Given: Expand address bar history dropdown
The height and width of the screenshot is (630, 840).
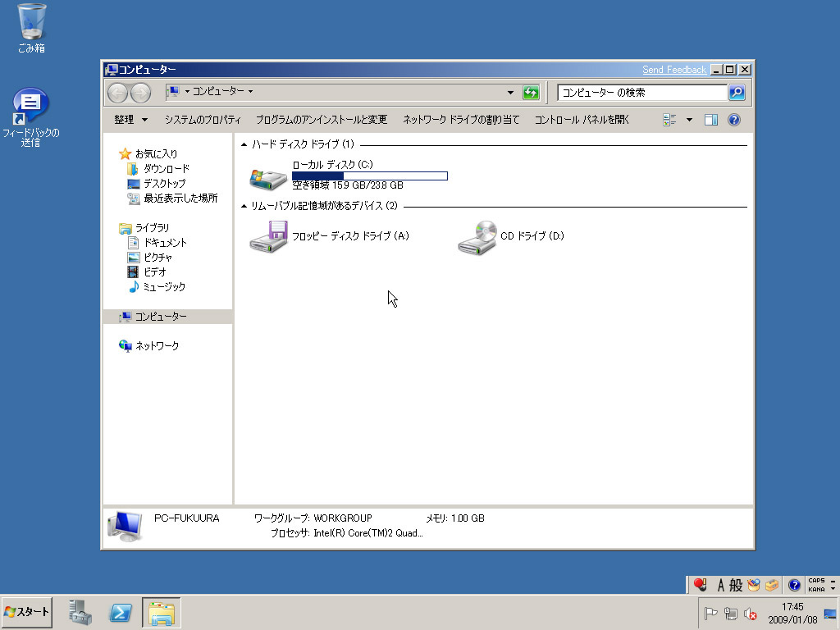Looking at the screenshot, I should tap(510, 93).
